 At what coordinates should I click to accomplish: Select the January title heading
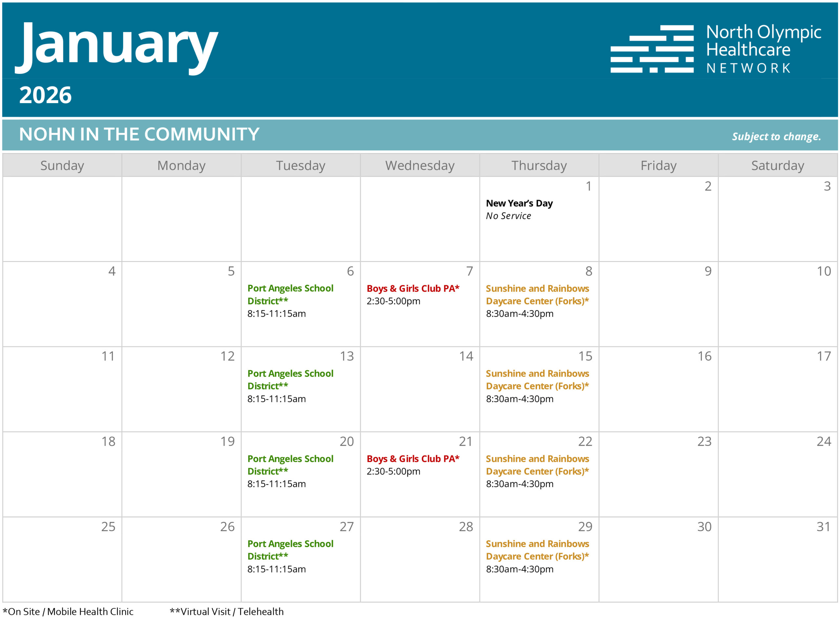point(117,46)
